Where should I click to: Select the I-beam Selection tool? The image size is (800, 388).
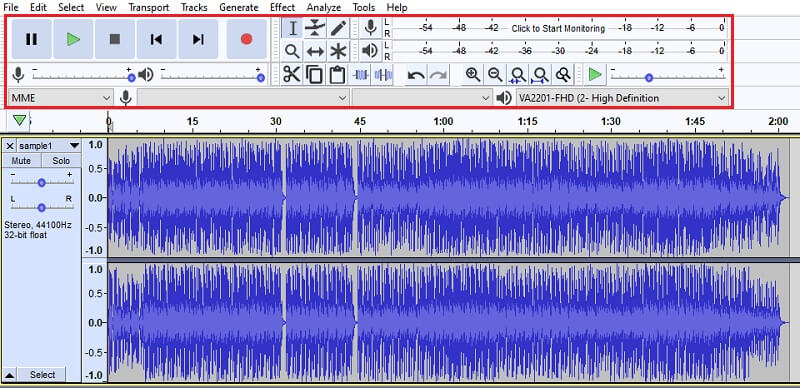(x=292, y=28)
